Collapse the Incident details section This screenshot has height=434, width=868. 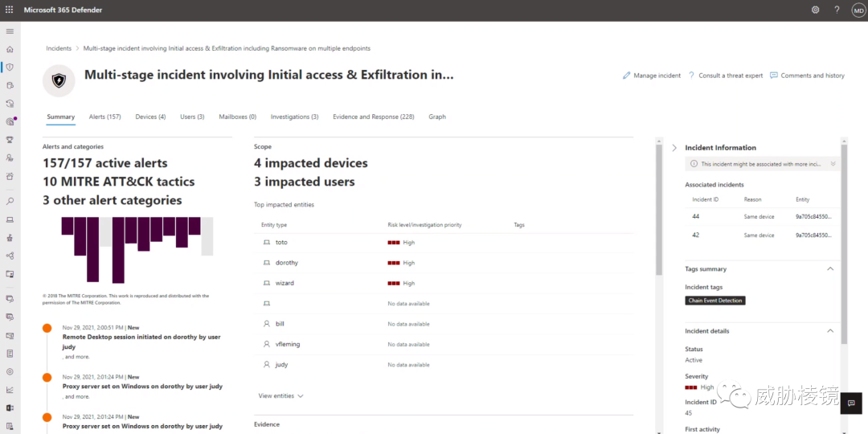(x=829, y=330)
